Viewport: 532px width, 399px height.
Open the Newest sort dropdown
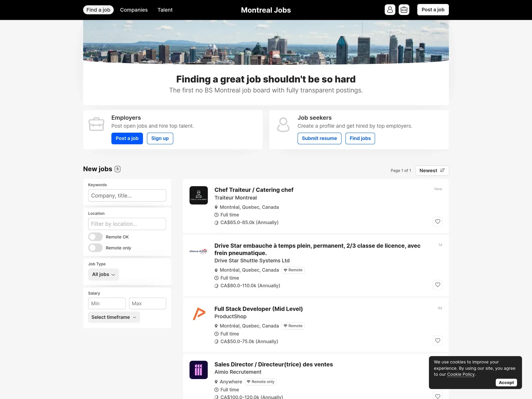(432, 171)
